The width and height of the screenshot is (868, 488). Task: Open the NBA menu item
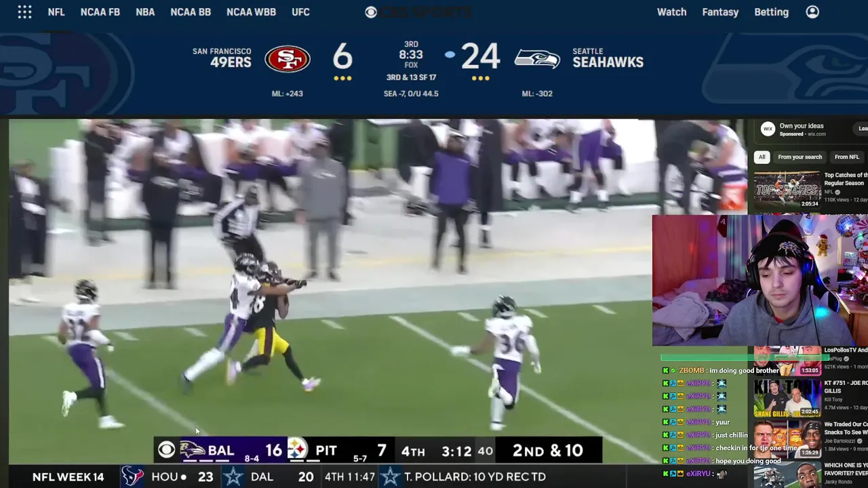(x=145, y=12)
